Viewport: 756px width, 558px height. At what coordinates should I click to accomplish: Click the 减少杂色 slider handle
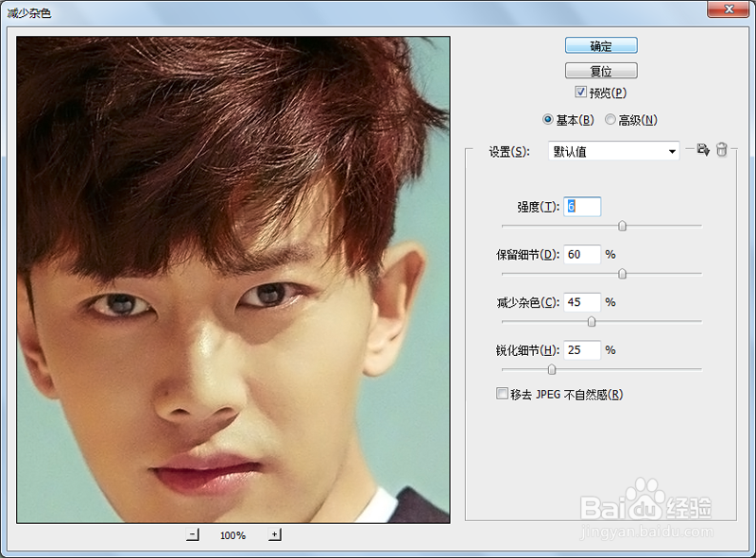click(592, 321)
